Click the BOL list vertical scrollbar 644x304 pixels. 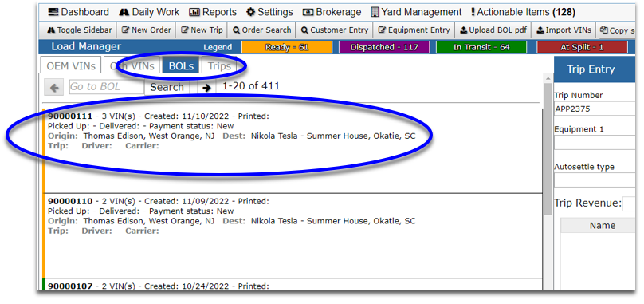coord(548,149)
